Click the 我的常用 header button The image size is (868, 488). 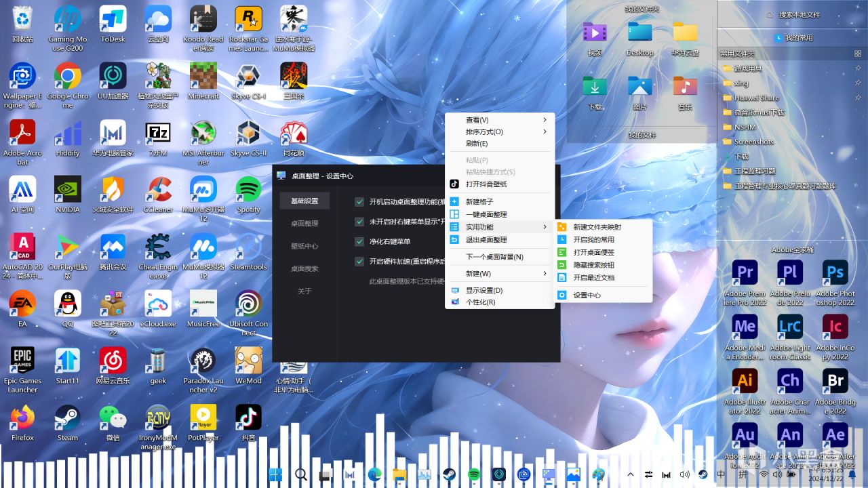point(793,38)
